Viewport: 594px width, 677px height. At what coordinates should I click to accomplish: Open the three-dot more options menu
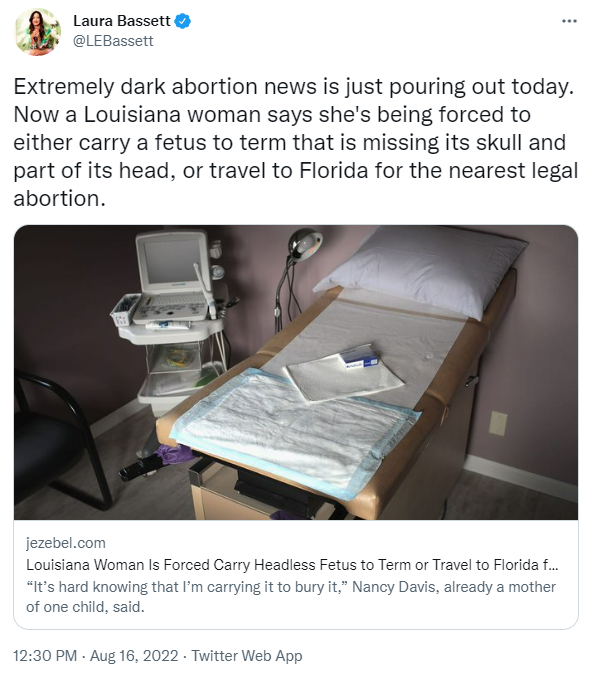569,21
